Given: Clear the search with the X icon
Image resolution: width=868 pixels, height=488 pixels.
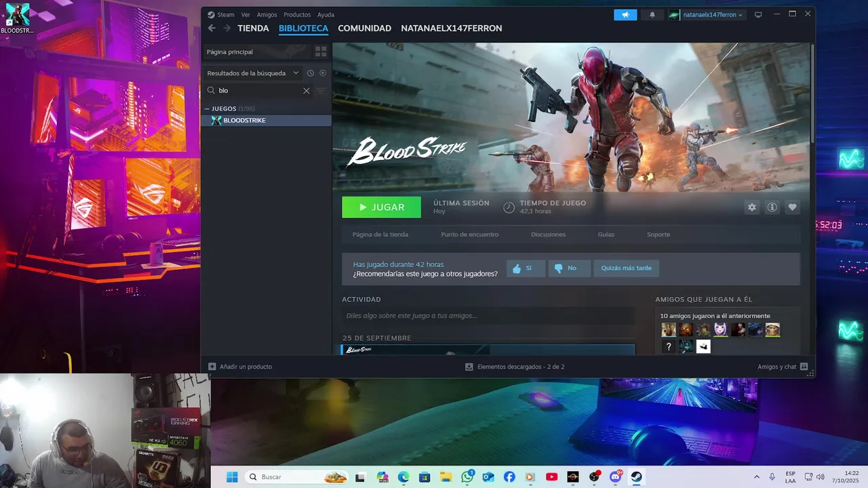Looking at the screenshot, I should click(x=307, y=91).
